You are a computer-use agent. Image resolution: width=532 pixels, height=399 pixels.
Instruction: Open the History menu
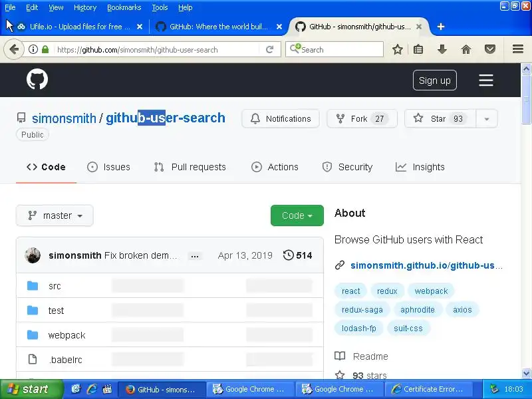(x=85, y=7)
